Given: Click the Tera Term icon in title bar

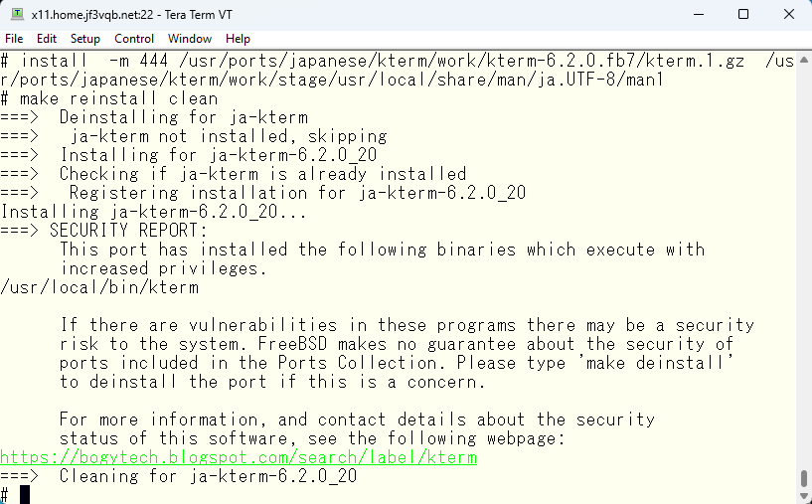Looking at the screenshot, I should 18,14.
